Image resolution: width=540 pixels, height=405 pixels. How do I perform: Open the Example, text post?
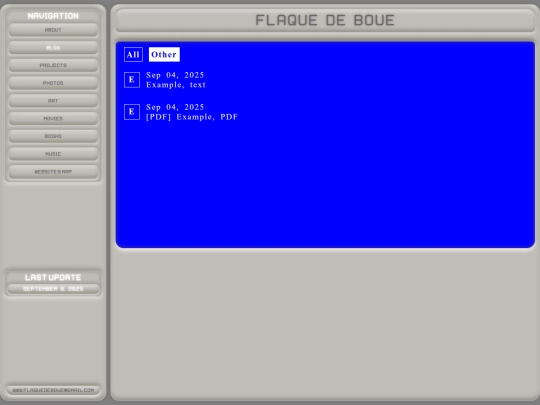(x=176, y=85)
